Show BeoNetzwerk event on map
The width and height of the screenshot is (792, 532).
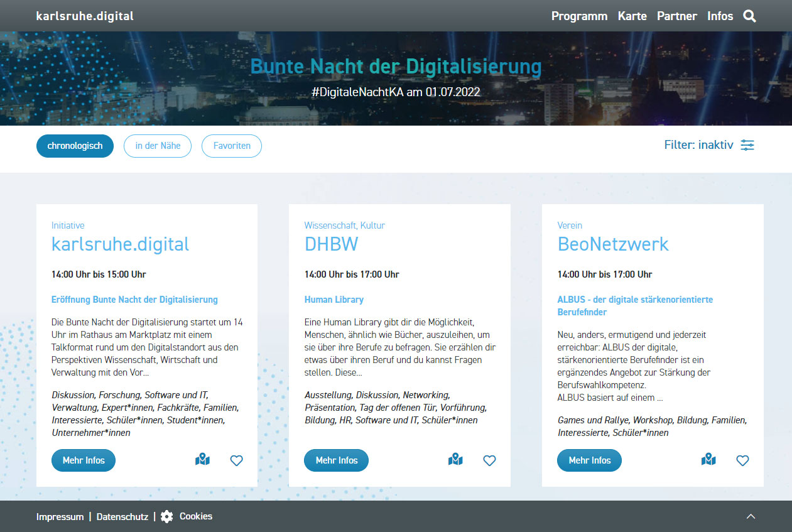pyautogui.click(x=708, y=460)
